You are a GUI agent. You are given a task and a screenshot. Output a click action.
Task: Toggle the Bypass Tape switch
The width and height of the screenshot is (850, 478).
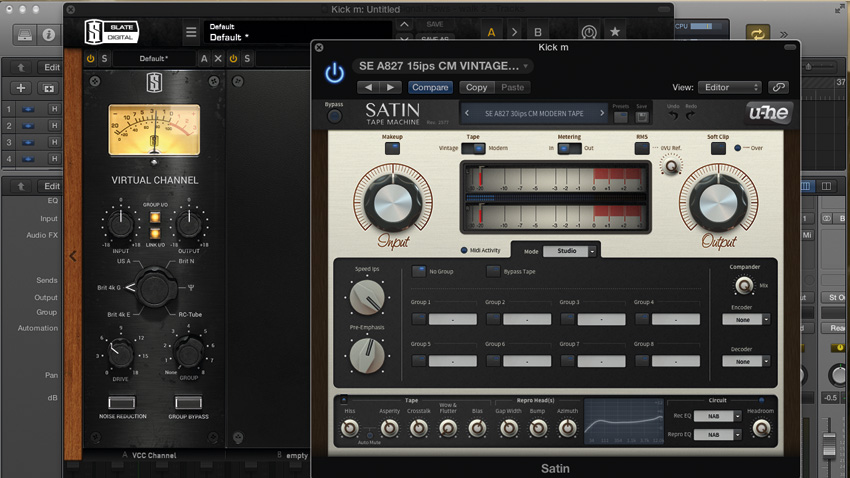coord(493,271)
